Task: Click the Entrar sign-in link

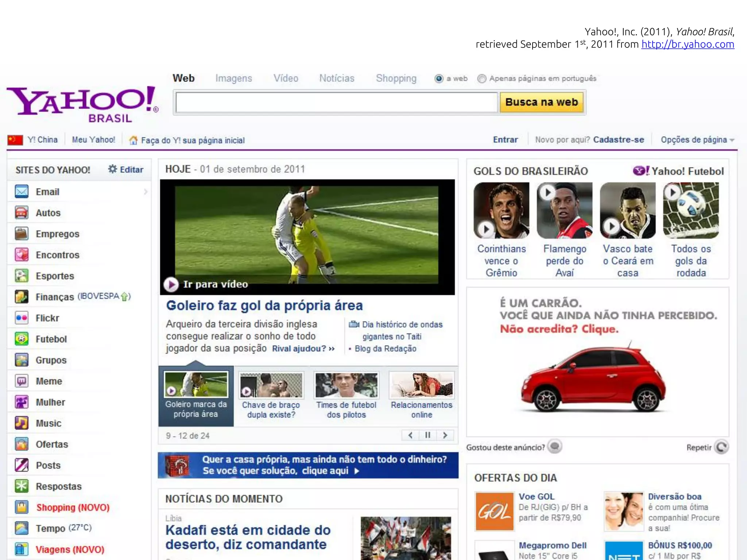Action: [505, 140]
